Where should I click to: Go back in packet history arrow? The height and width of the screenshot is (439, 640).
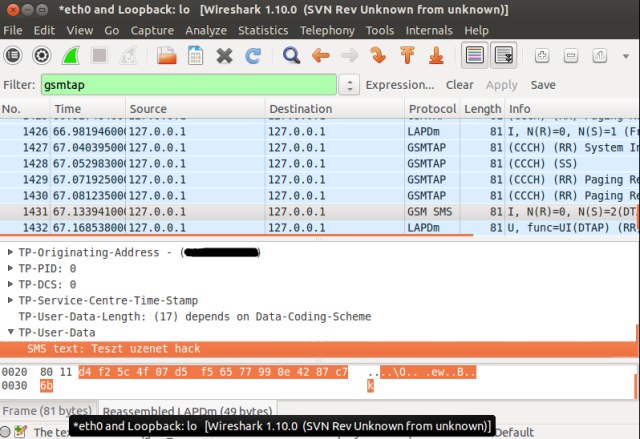pos(320,55)
